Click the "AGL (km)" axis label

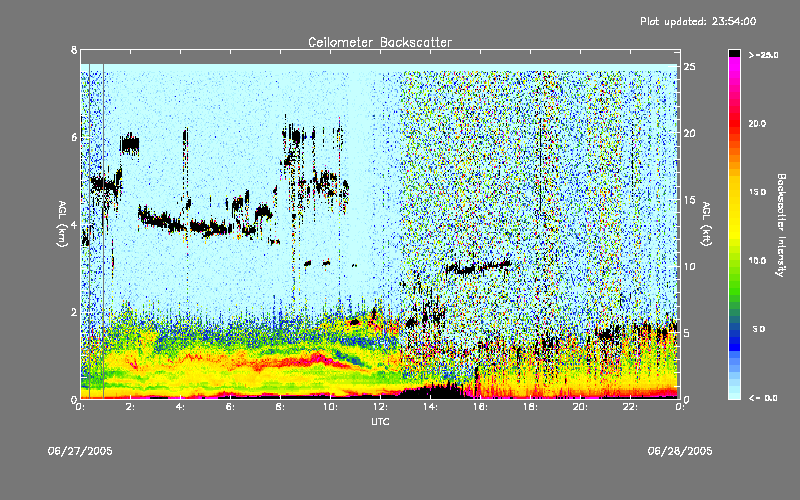point(62,224)
